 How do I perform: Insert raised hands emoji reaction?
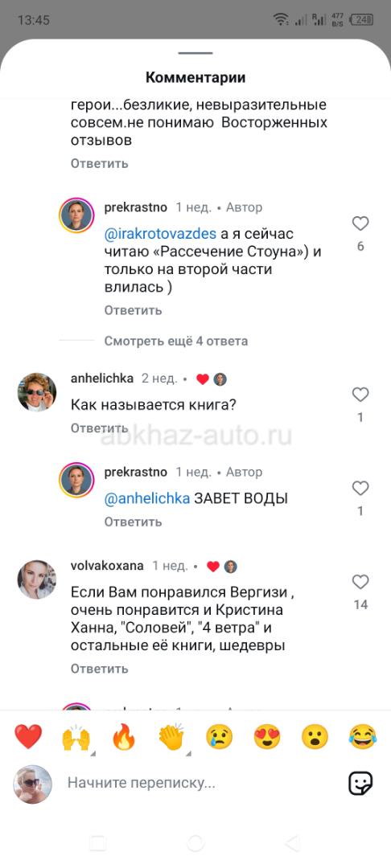pos(76,737)
